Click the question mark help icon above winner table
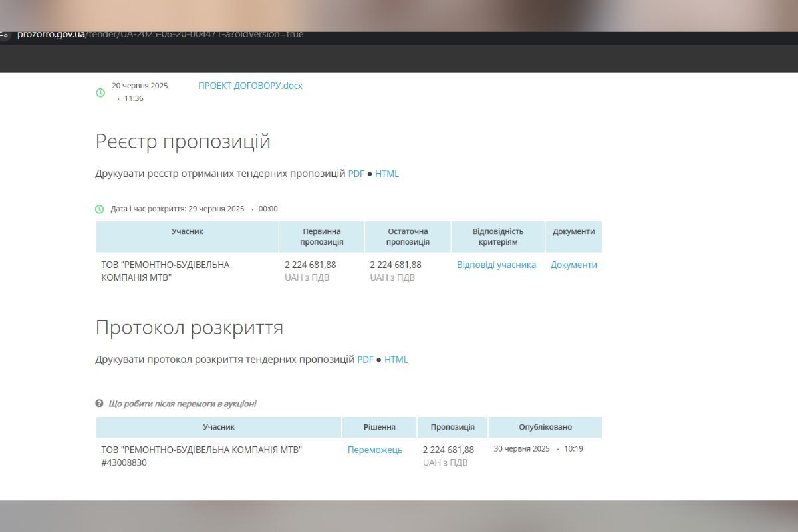 click(x=100, y=402)
